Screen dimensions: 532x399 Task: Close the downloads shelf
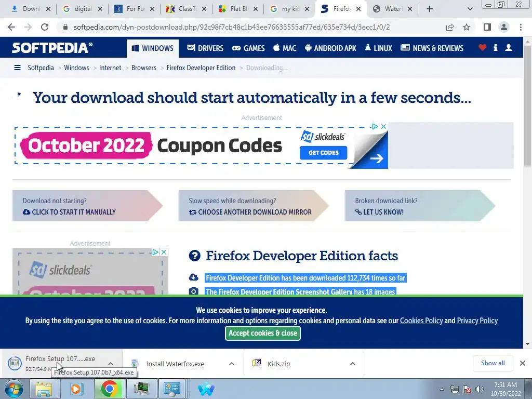523,363
